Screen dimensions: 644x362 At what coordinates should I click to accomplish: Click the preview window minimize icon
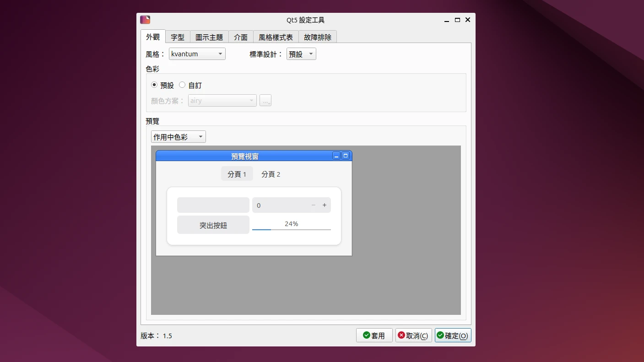tap(336, 156)
